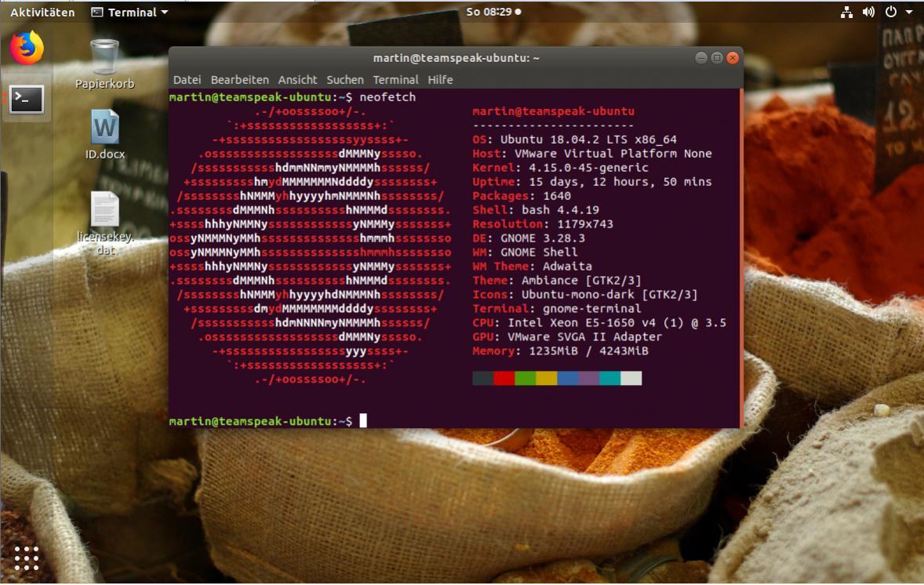Viewport: 924px width, 585px height.
Task: Click the red martin@teamspeak-ubuntu neofetch header
Action: 553,111
